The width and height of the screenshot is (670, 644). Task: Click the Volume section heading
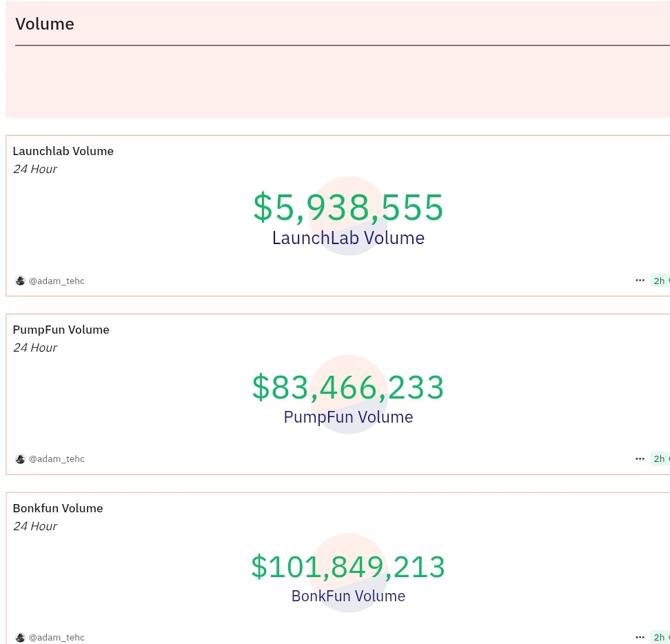click(45, 24)
